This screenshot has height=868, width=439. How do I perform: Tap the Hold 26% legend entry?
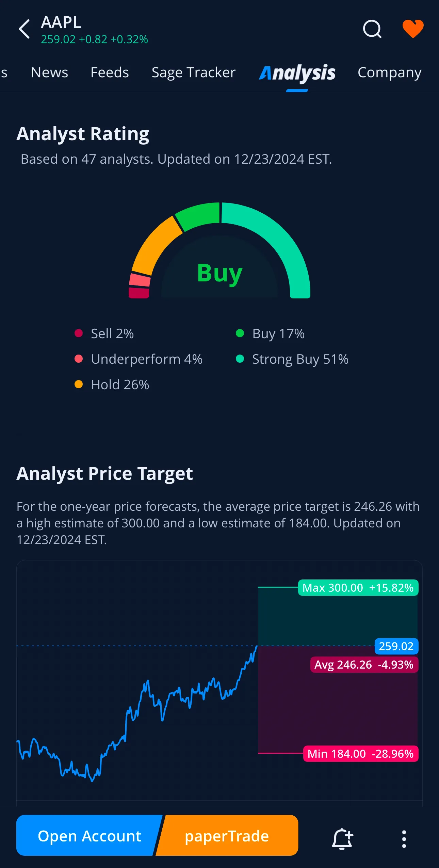pos(120,385)
